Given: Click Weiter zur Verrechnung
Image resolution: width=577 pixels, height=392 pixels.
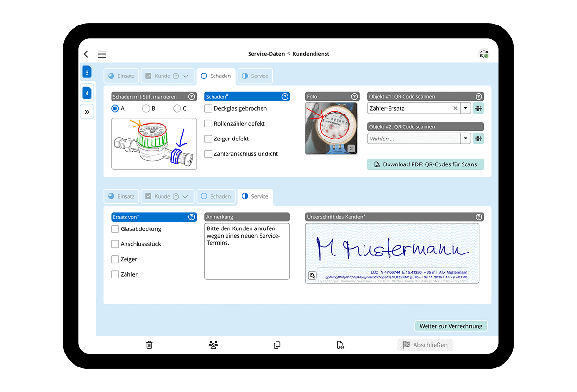Looking at the screenshot, I should click(451, 326).
